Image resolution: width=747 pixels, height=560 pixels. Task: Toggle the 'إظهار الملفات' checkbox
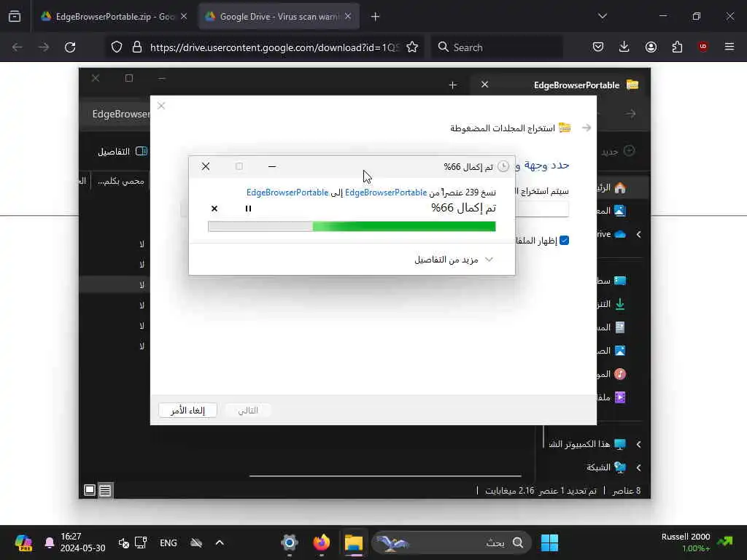[x=565, y=241]
